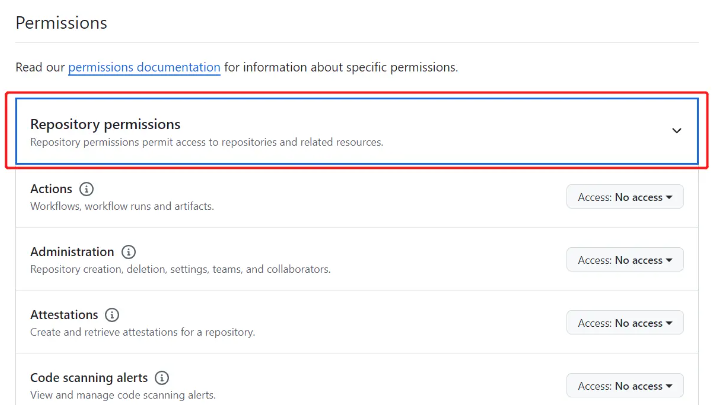Click the Actions permission name
This screenshot has width=720, height=405.
(x=51, y=189)
